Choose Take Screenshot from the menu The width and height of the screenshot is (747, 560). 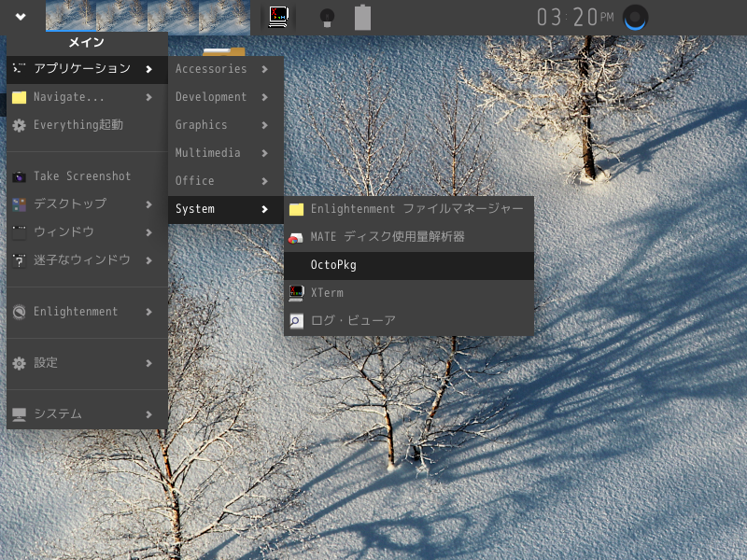point(87,176)
